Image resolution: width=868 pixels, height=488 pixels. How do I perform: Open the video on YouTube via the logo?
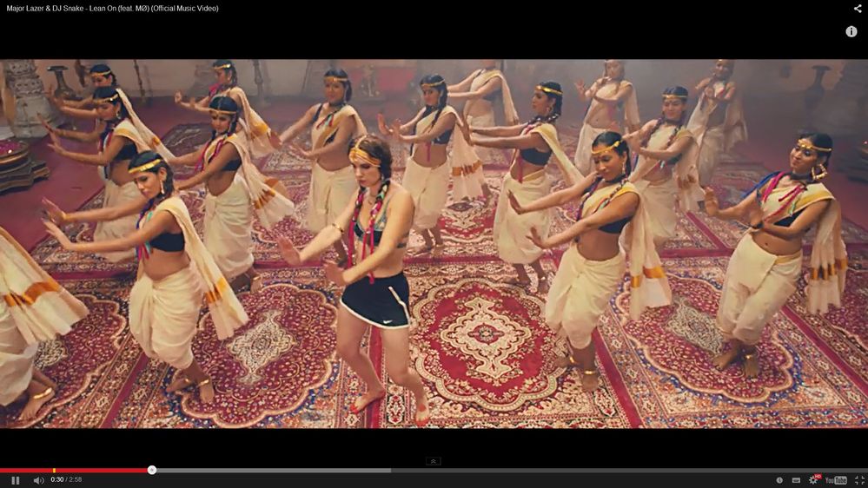[x=836, y=480]
